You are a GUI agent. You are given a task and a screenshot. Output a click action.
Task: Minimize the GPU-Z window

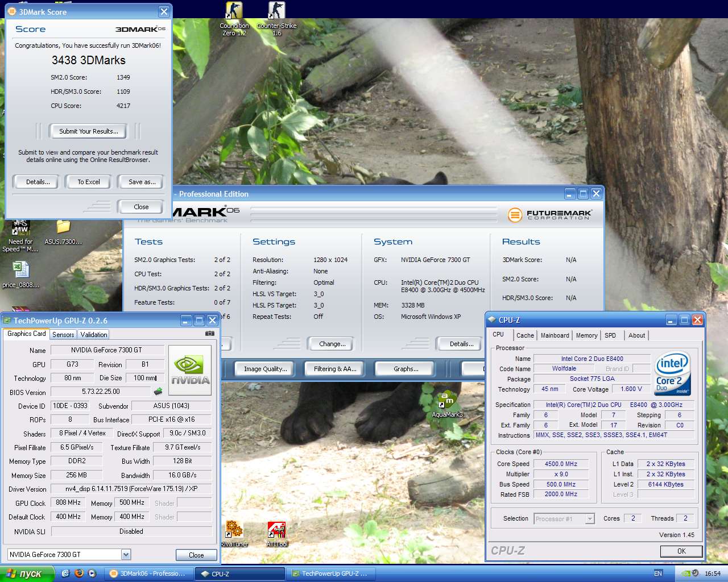[x=186, y=321]
